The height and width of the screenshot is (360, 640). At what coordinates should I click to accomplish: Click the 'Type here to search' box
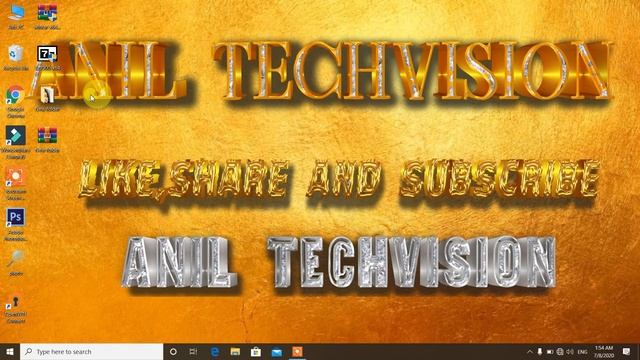click(91, 351)
